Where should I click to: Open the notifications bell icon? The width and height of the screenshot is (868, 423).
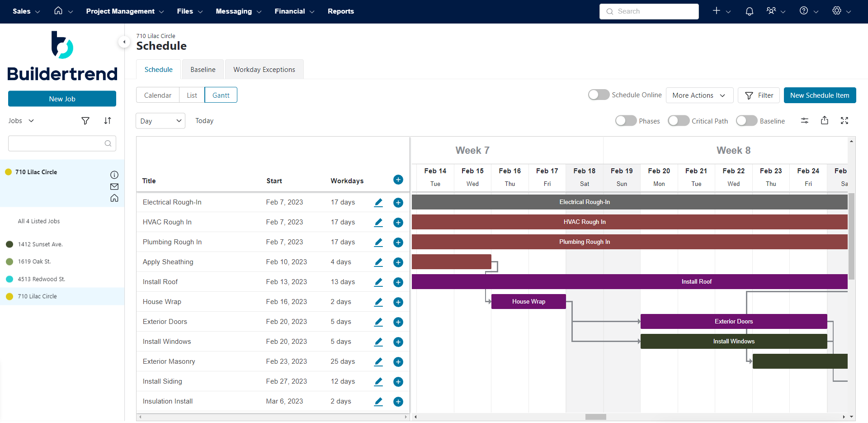749,11
